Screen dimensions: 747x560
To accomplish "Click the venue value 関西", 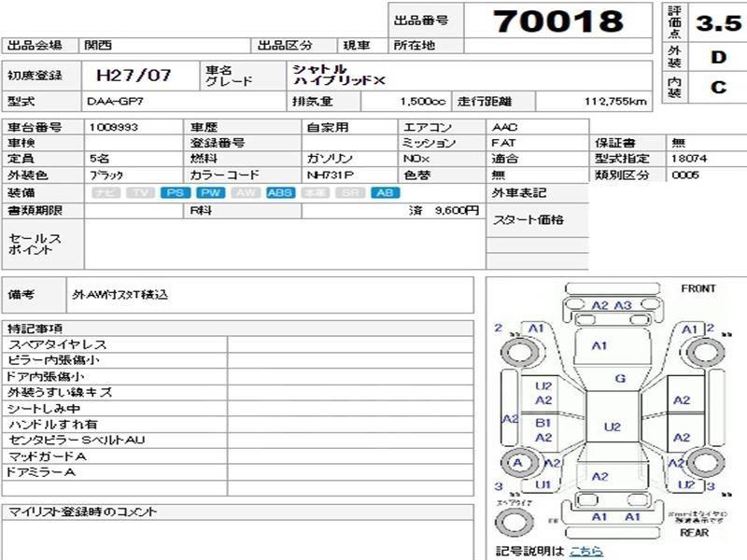I will [x=98, y=45].
